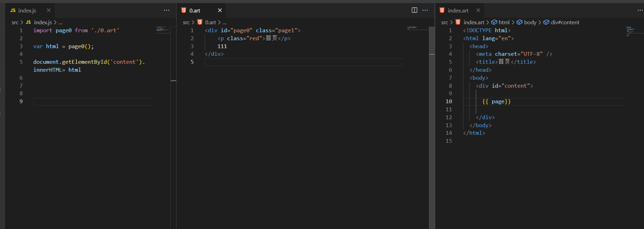
Task: Open the html breadcrumb dropdown
Action: pos(504,22)
